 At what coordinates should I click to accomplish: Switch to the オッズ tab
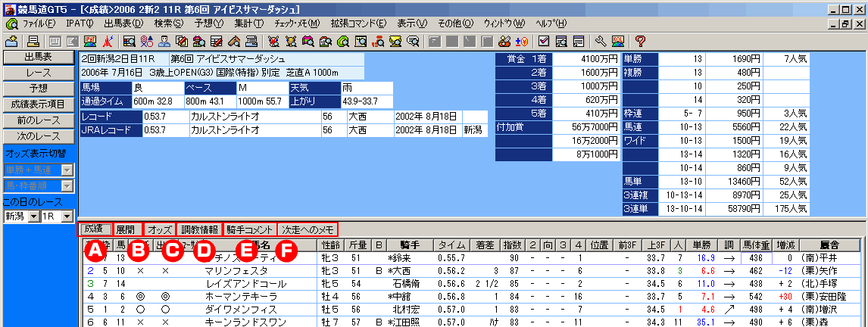coord(158,229)
